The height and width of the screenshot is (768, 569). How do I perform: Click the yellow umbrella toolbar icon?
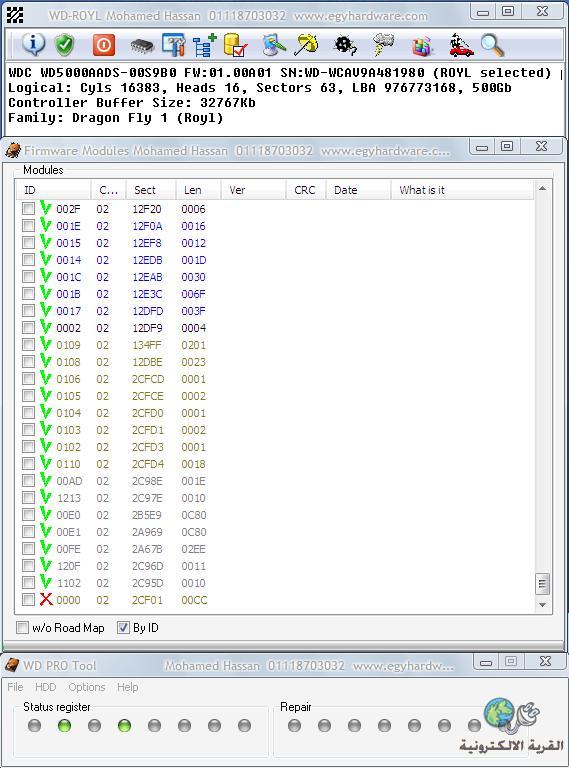pos(307,45)
